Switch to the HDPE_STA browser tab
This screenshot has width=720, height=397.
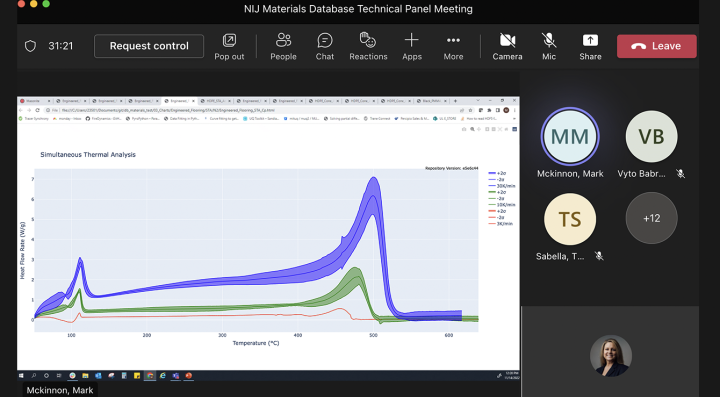[x=216, y=101]
